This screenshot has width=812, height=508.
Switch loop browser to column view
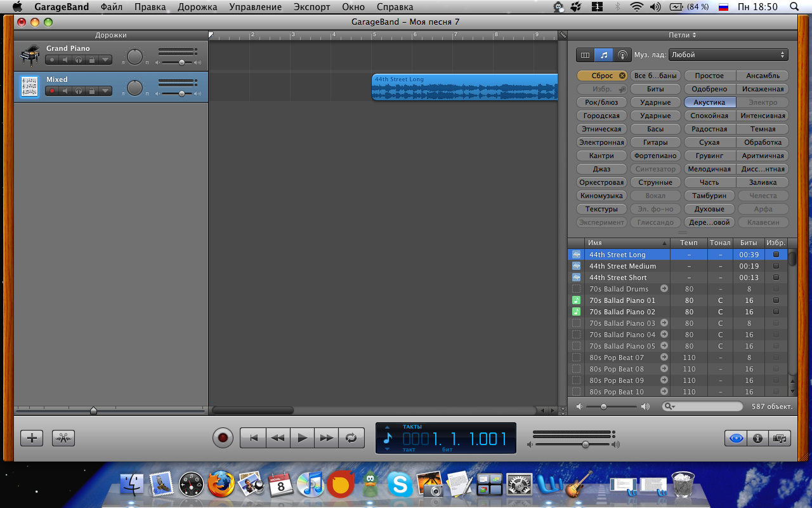[585, 55]
